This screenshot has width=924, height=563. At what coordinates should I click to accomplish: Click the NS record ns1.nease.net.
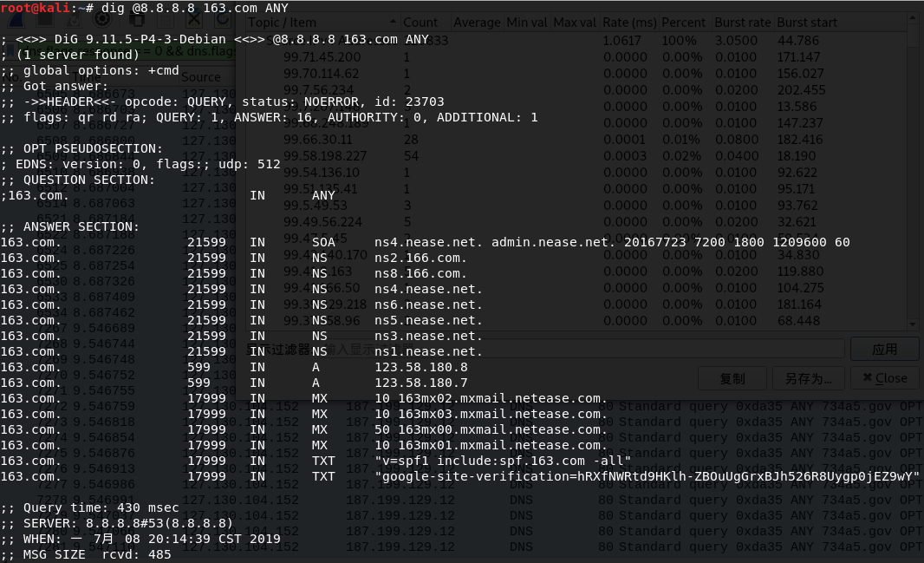(428, 351)
